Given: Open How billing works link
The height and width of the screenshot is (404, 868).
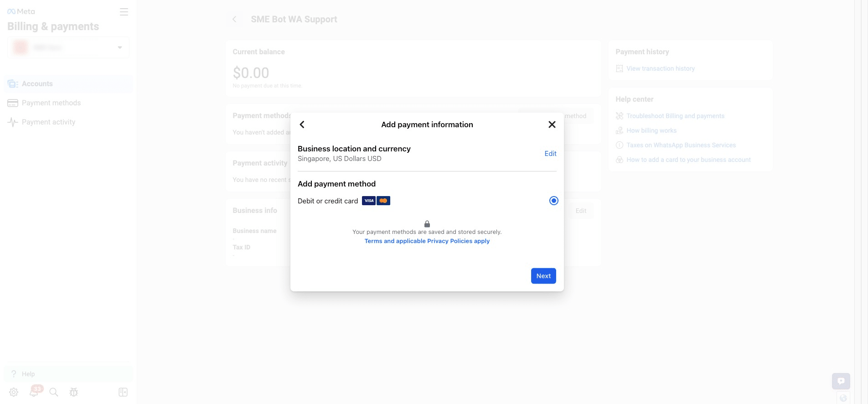Looking at the screenshot, I should pyautogui.click(x=651, y=130).
